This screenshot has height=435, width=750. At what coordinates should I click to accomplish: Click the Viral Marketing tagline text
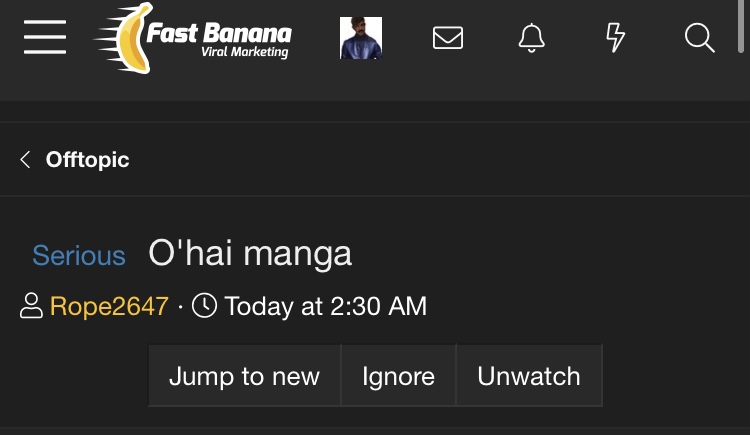(244, 53)
